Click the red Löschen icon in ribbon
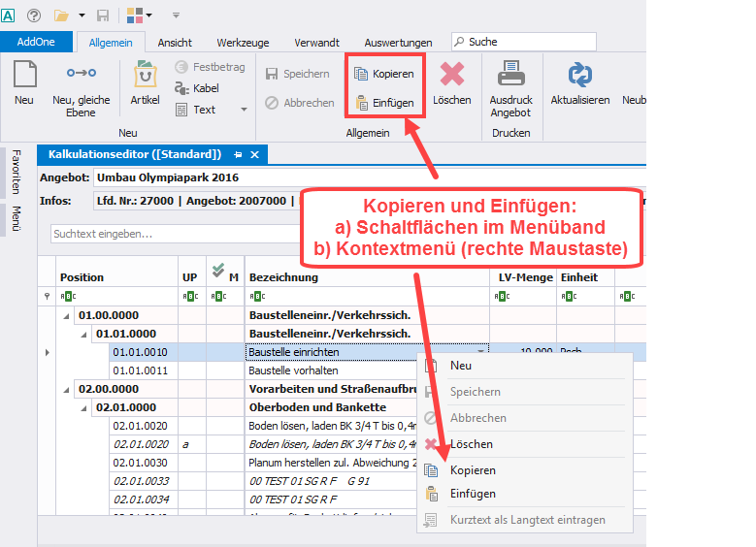The image size is (756, 547). tap(451, 76)
